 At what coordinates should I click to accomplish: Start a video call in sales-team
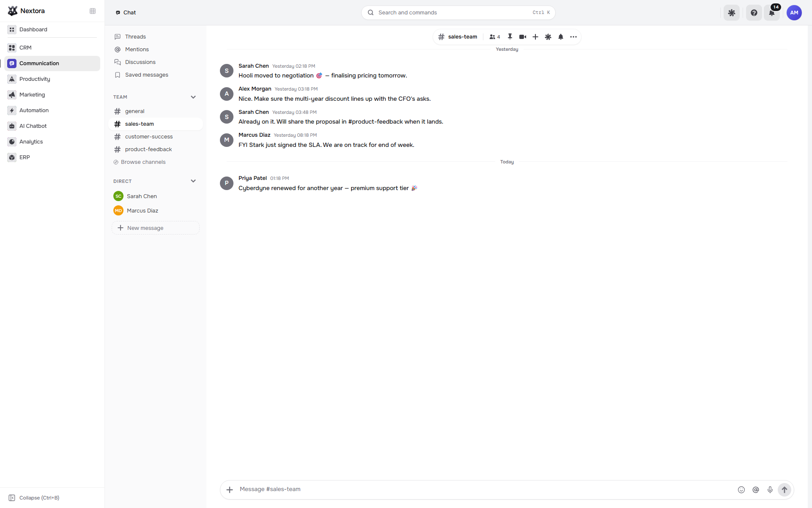tap(523, 37)
